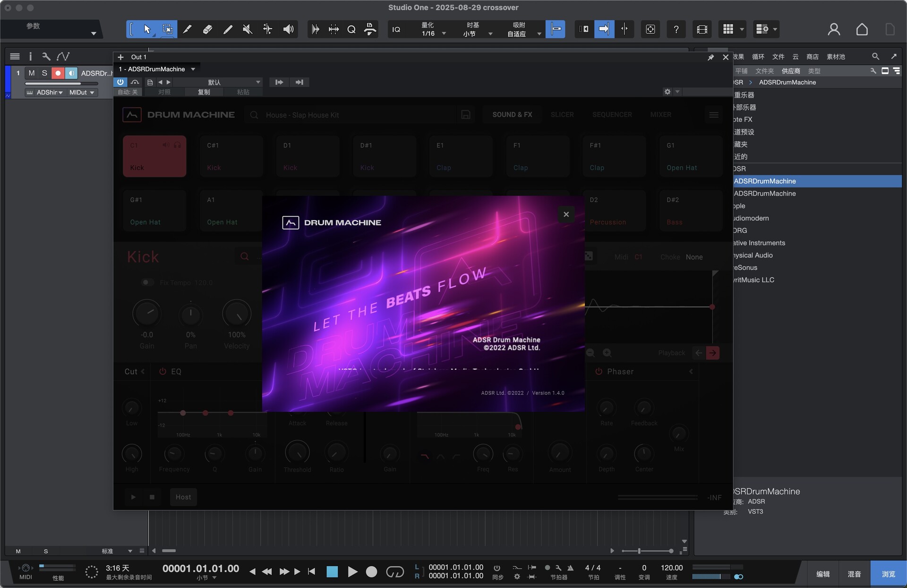Click the IQ quantize button
Viewport: 907px width, 588px height.
(396, 29)
